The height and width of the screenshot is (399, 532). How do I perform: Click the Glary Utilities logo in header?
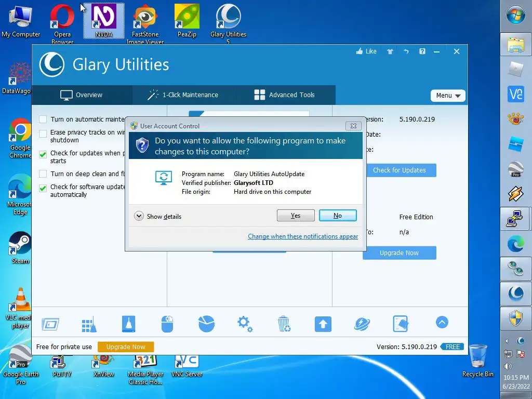coord(51,65)
